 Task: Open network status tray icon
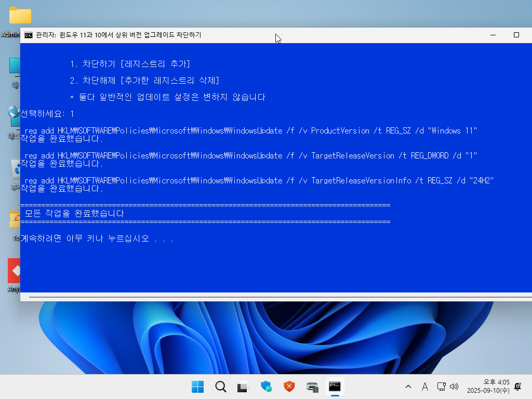point(441,387)
